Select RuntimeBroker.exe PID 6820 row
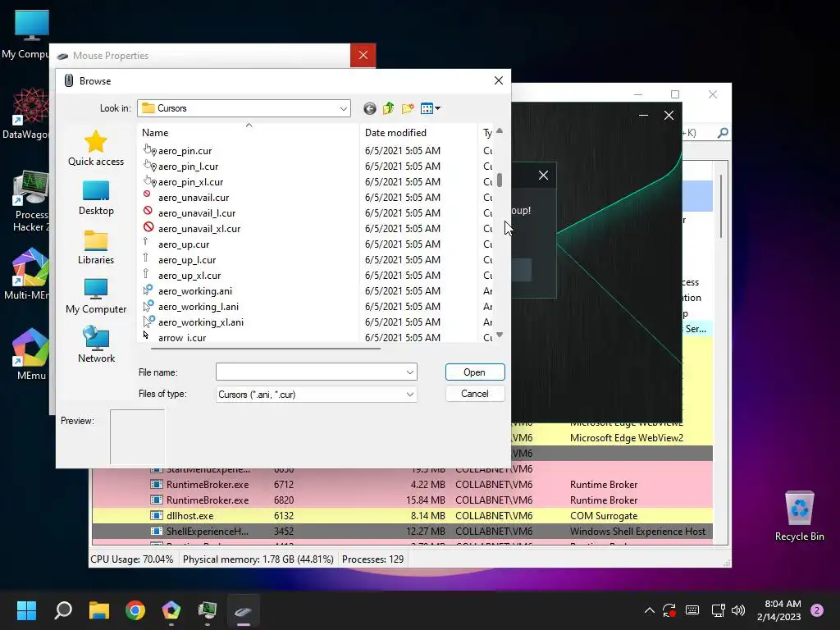840x630 pixels. pyautogui.click(x=402, y=500)
